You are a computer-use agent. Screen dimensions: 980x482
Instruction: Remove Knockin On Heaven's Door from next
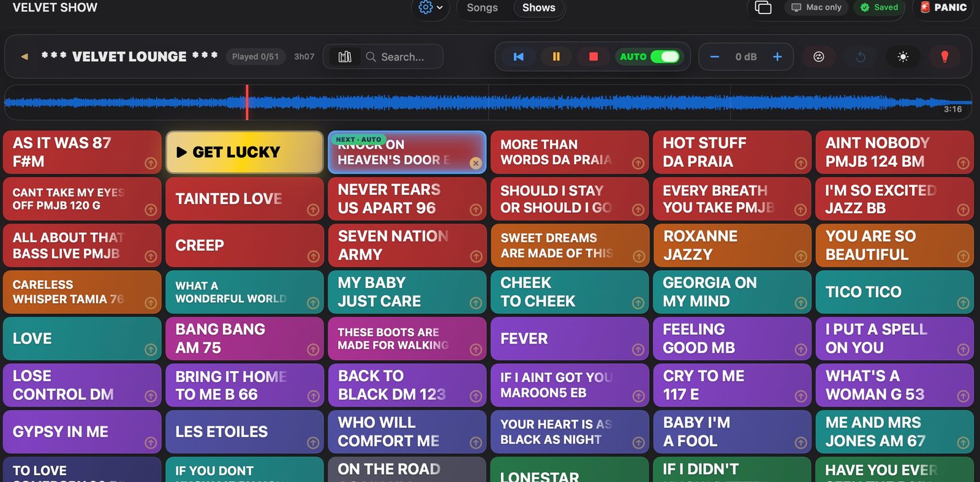click(475, 163)
